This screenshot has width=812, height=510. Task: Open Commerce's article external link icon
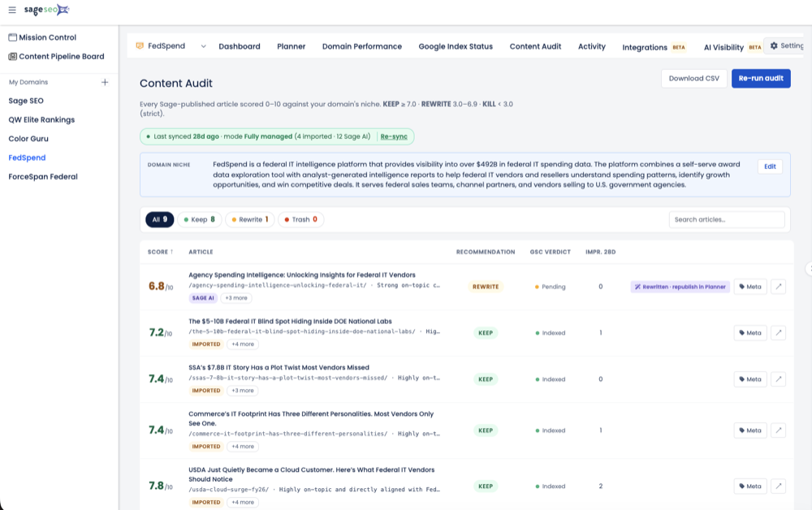click(x=779, y=430)
